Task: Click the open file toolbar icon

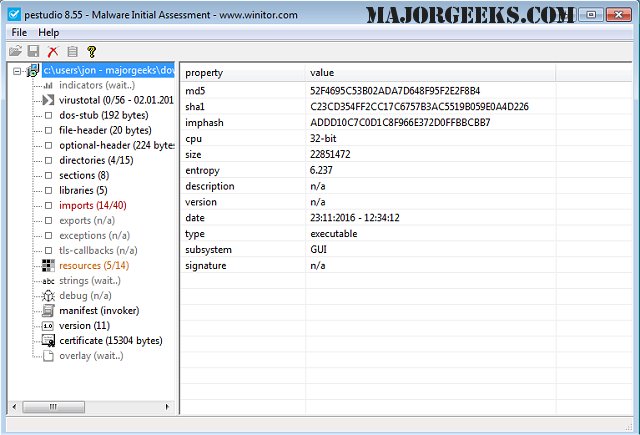Action: click(x=17, y=51)
